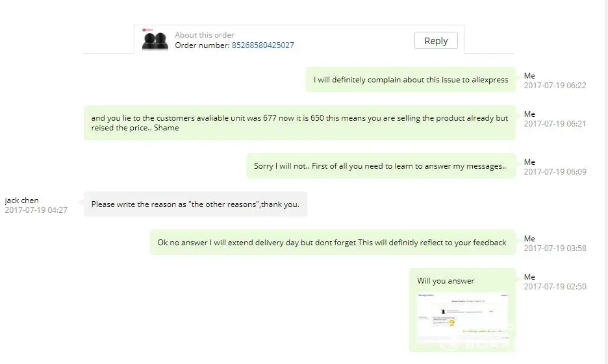
Task: Click the sender name jack chen
Action: 21,200
